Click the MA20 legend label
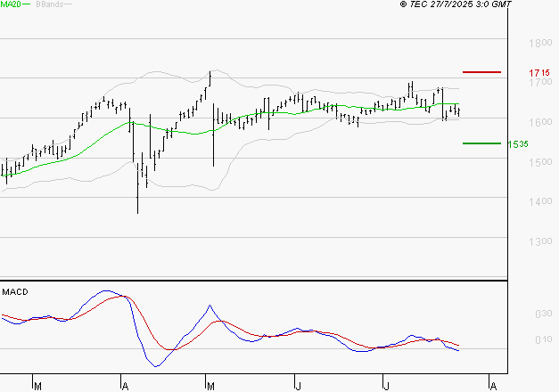 tap(11, 4)
